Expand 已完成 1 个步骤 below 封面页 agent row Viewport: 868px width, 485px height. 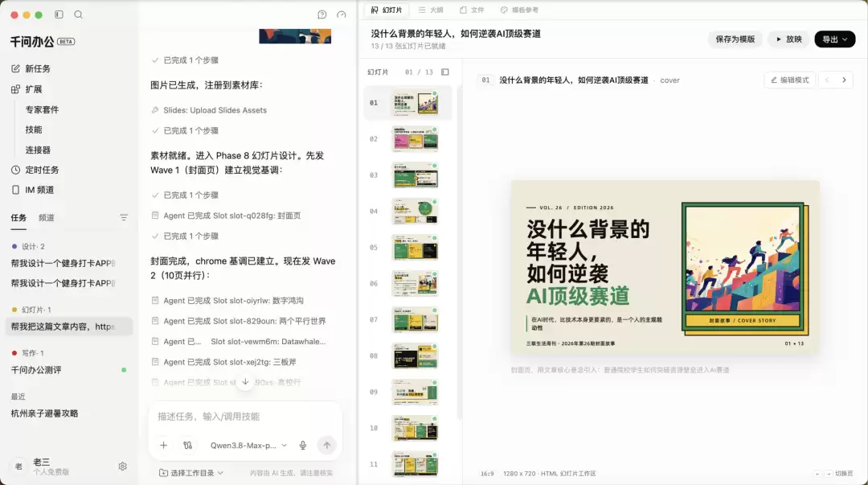coord(185,236)
